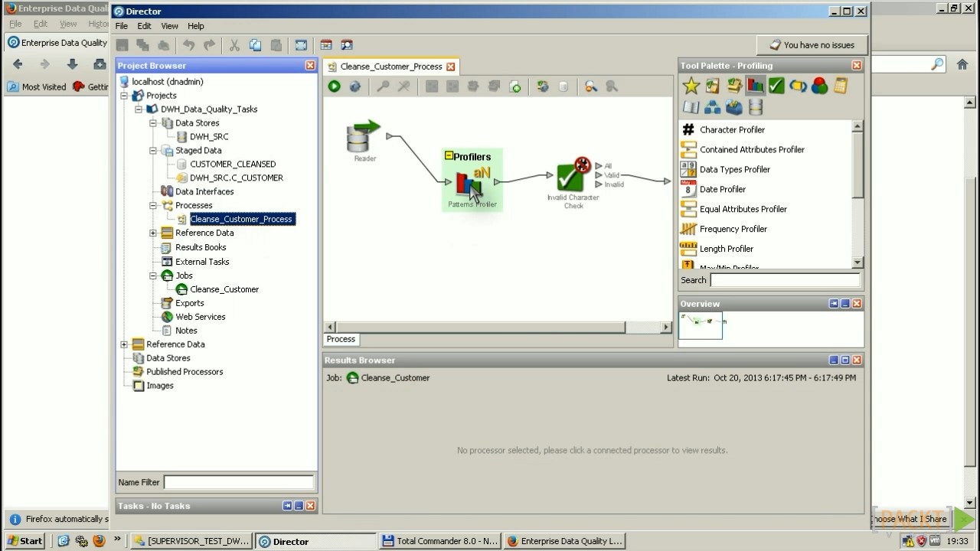This screenshot has height=551, width=980.
Task: Click the canvas horizontal scrollbar
Action: [481, 328]
